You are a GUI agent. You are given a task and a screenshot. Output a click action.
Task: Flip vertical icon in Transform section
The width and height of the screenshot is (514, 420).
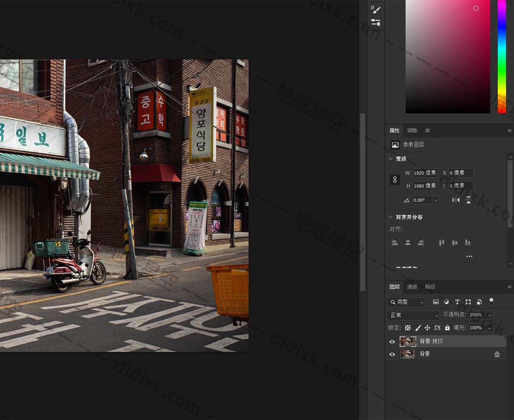click(468, 200)
